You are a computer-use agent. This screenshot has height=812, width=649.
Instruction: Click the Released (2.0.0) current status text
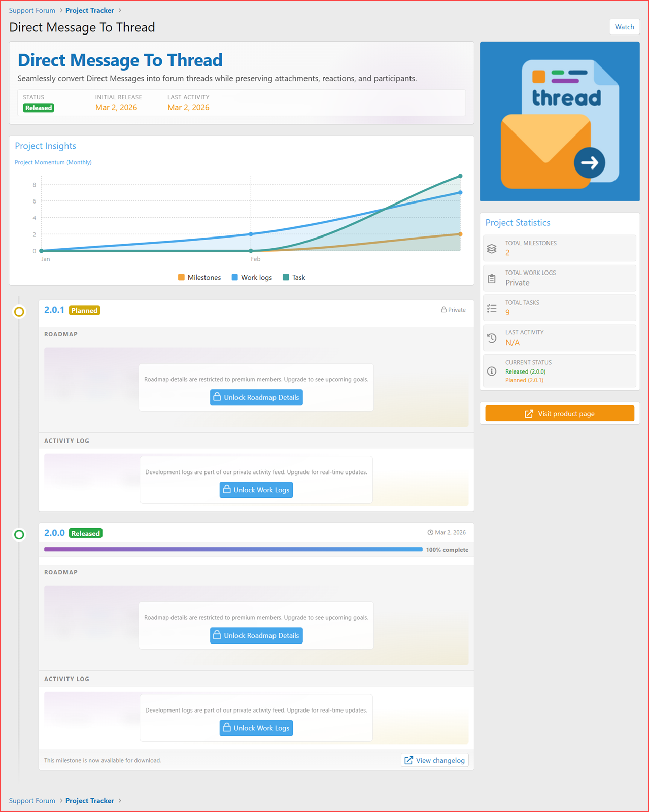click(x=525, y=371)
